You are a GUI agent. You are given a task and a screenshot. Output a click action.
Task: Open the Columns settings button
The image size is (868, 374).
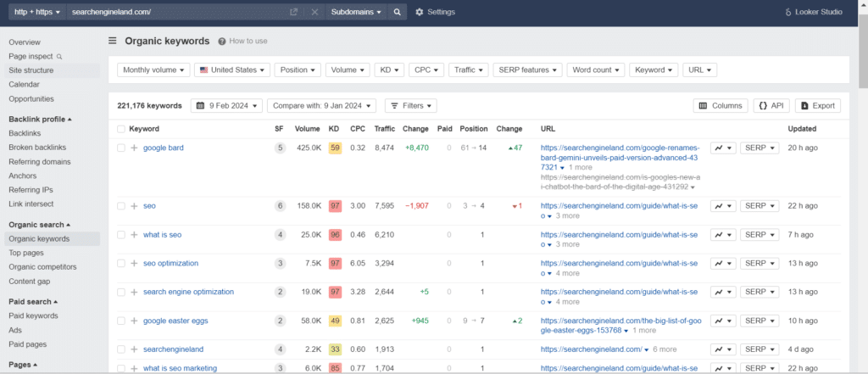click(x=721, y=106)
